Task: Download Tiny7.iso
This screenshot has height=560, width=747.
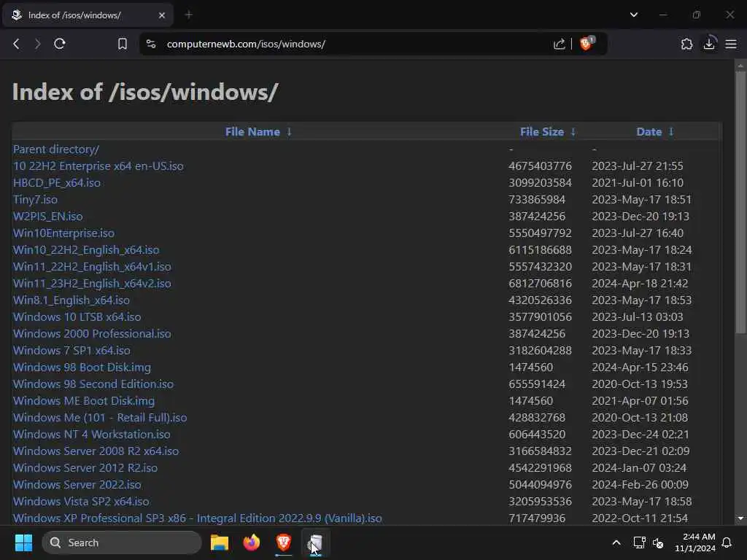Action: coord(35,200)
